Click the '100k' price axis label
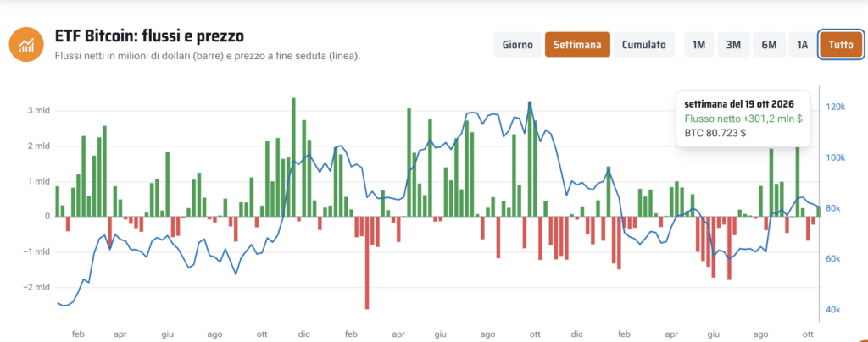The image size is (868, 342). [835, 157]
